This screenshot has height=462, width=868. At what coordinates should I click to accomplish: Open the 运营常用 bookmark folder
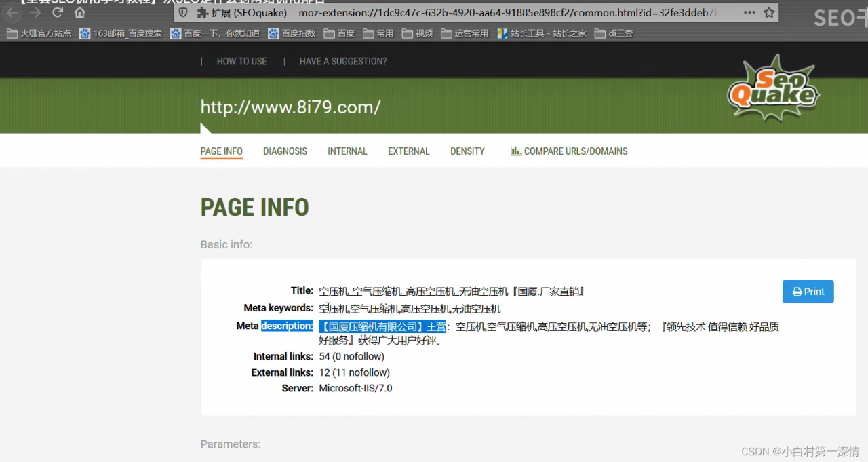tap(465, 33)
